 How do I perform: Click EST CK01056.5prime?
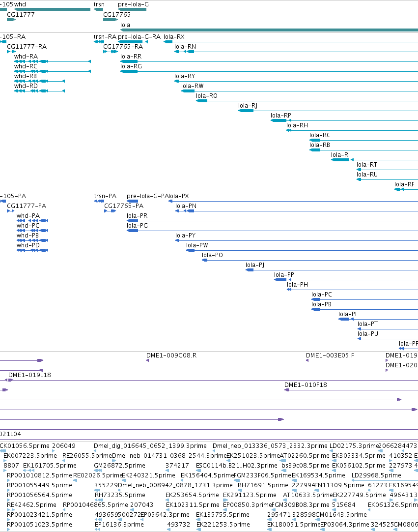click(25, 446)
